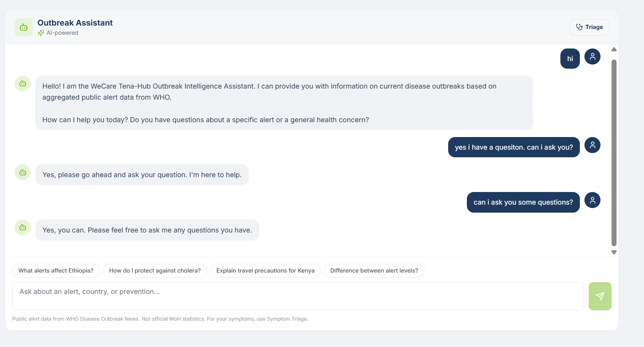Screen dimensions: 644x347
Task: Click the user avatar beside the 'hi' message
Action: pos(592,56)
